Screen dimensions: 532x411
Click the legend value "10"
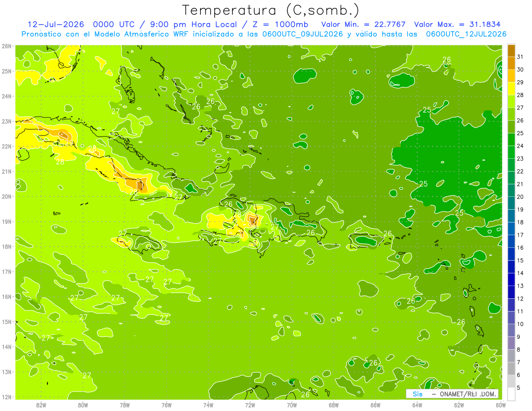tap(520, 324)
